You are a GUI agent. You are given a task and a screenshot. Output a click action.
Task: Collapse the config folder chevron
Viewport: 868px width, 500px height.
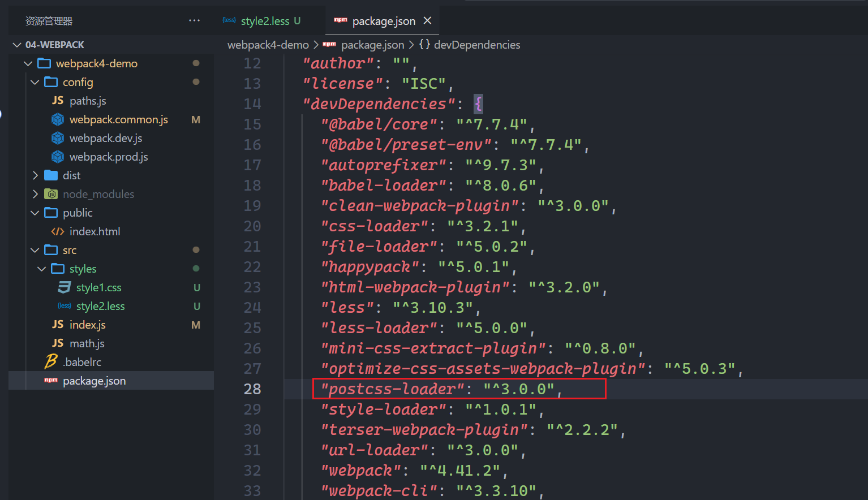[35, 82]
